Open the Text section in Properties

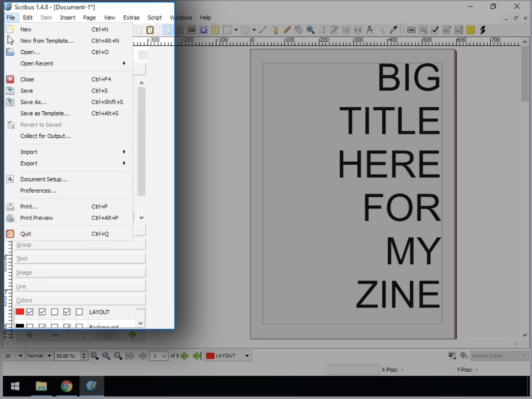[x=80, y=259]
